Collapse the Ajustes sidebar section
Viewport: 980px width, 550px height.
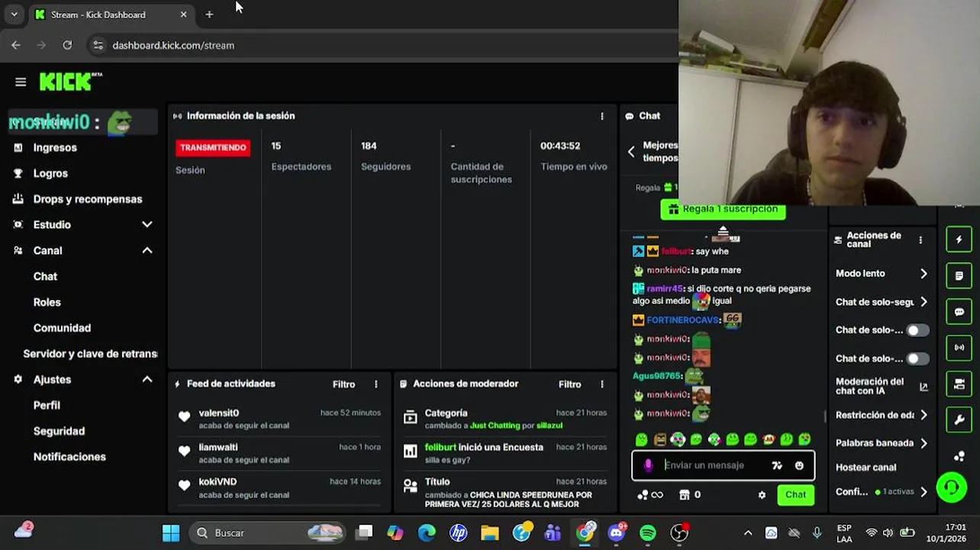(x=147, y=380)
